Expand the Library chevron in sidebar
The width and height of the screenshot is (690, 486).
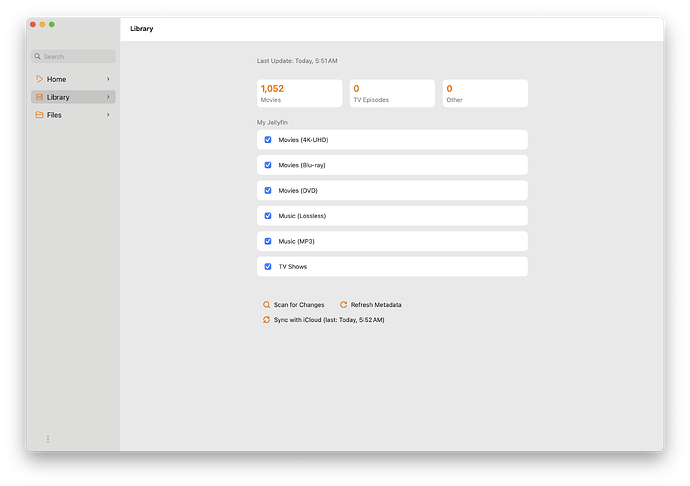(x=108, y=97)
